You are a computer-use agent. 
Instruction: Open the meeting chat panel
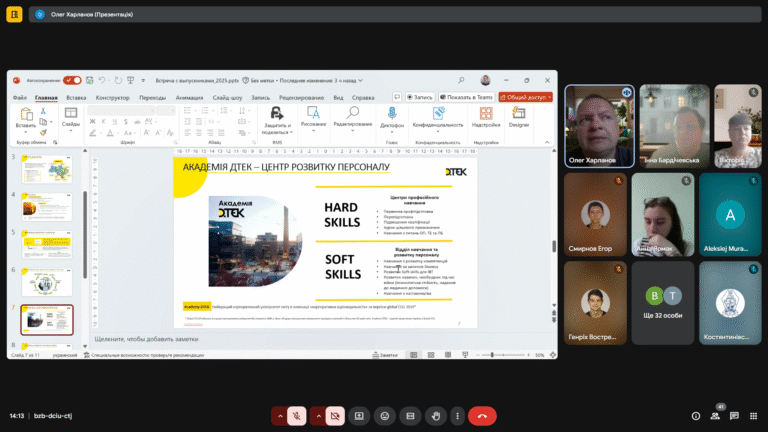tap(734, 416)
